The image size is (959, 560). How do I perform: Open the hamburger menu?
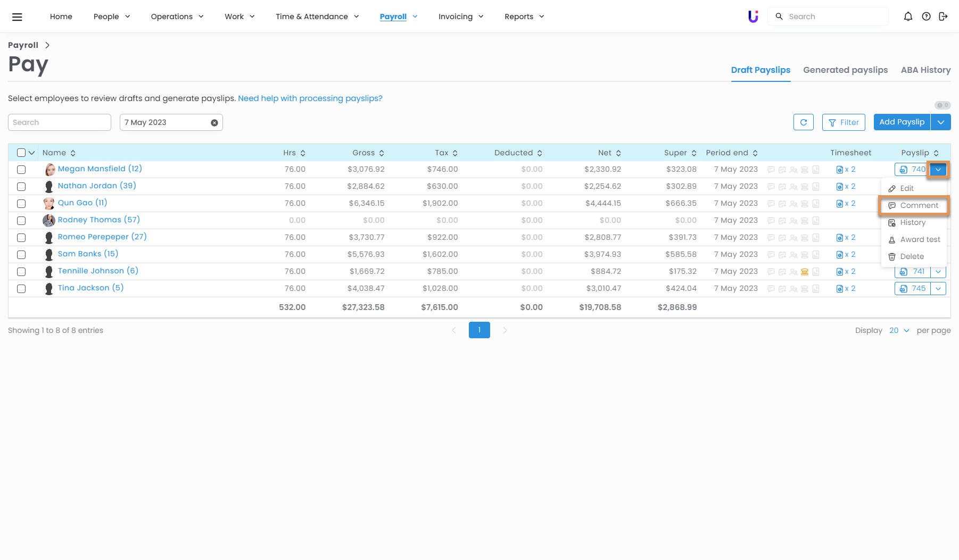[x=17, y=17]
